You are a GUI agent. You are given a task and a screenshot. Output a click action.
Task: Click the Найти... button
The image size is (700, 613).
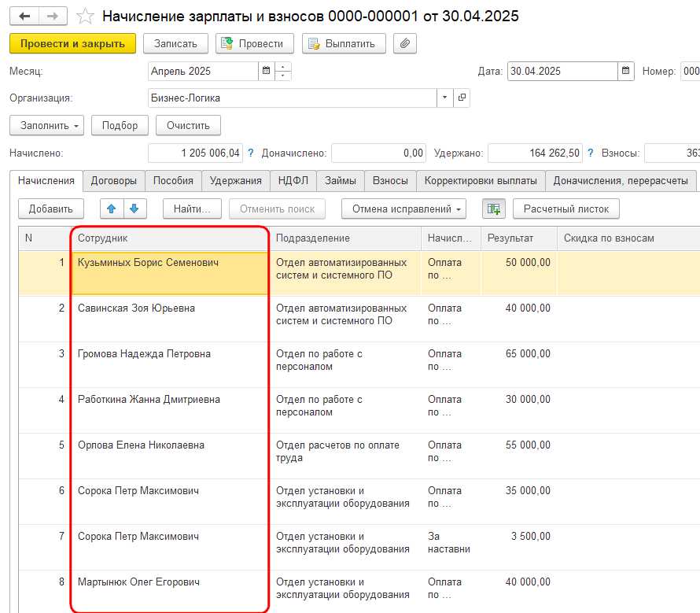(192, 209)
